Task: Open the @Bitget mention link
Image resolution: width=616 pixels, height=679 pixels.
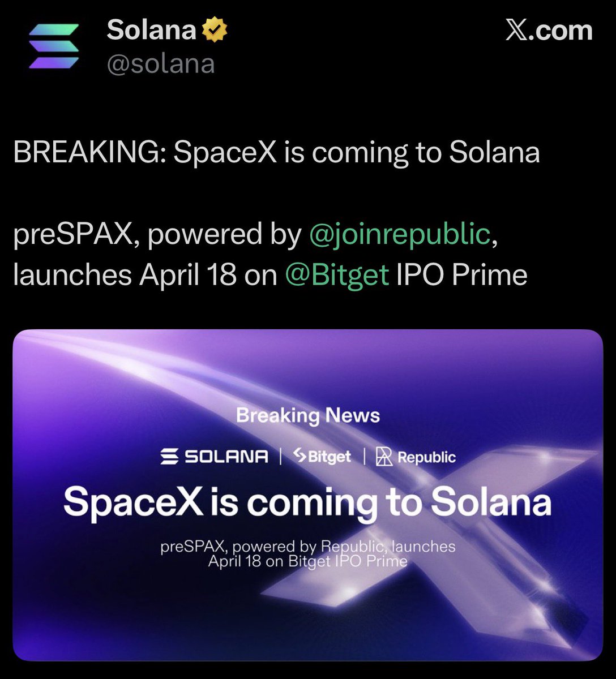Action: point(337,275)
